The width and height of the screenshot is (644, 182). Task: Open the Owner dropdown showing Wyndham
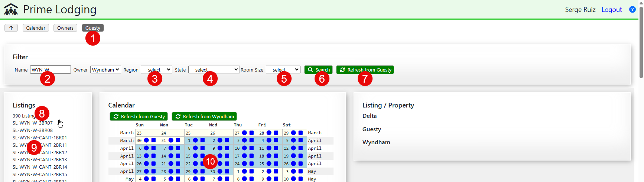[105, 70]
